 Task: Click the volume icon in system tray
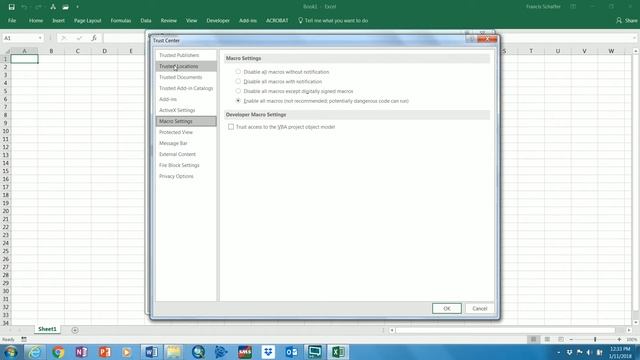click(x=589, y=352)
